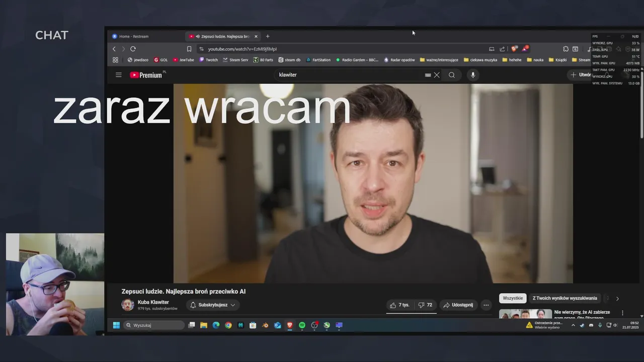This screenshot has width=644, height=362.
Task: Open more actions for the video
Action: (486, 305)
